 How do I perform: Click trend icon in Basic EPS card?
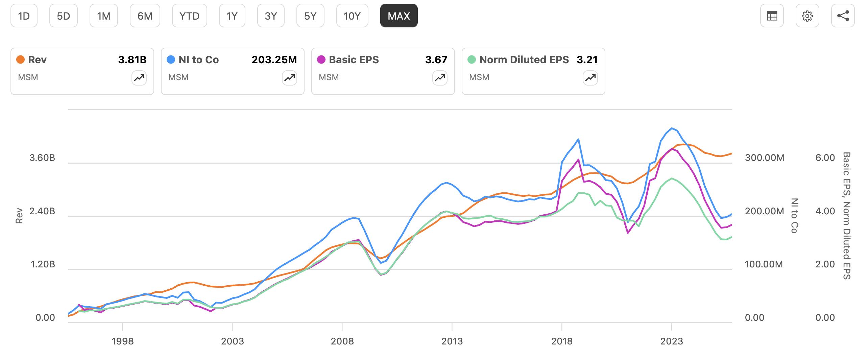[440, 78]
